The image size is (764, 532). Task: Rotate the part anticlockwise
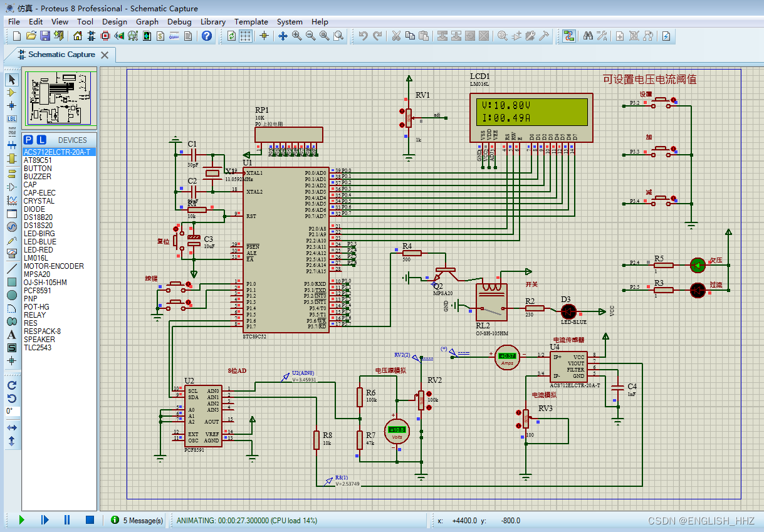11,398
